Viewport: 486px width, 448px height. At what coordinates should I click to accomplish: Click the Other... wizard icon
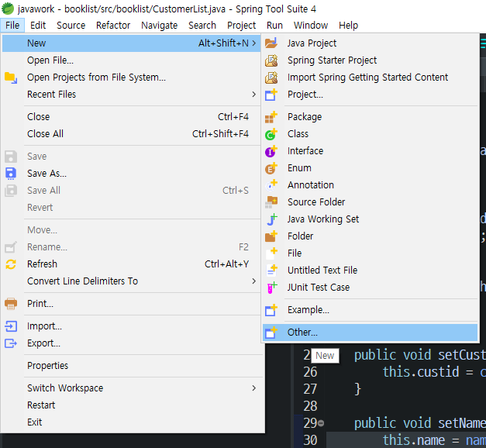point(271,333)
